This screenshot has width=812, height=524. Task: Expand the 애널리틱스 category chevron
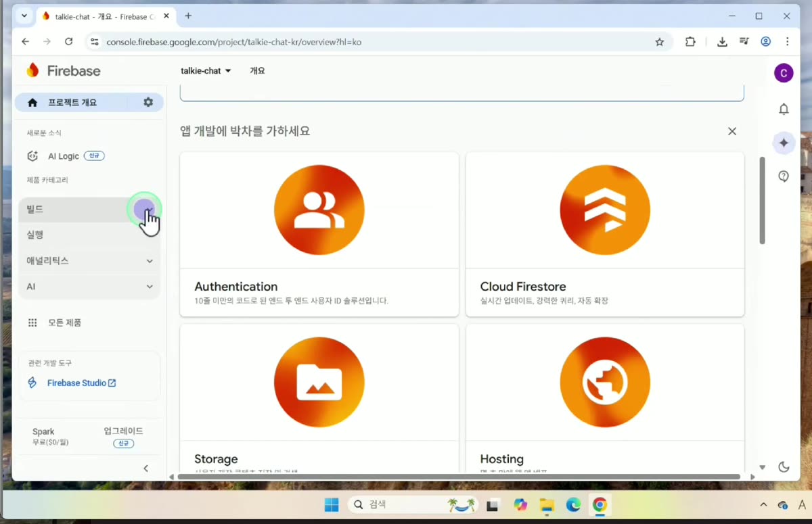(150, 261)
